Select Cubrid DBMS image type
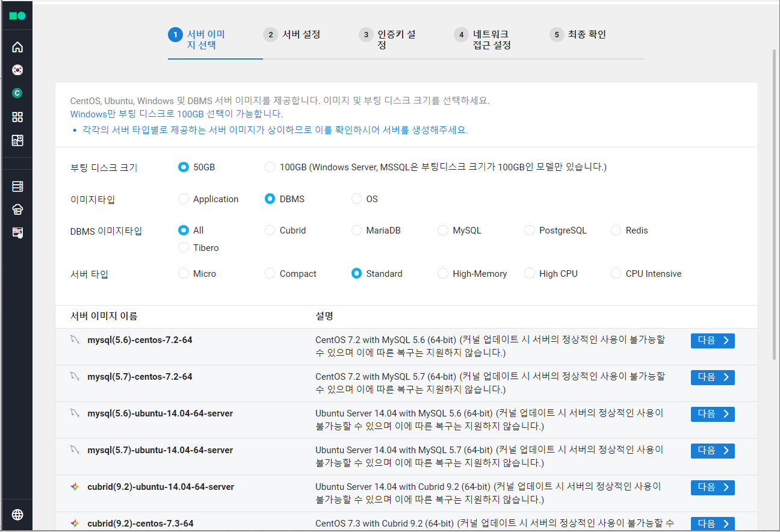The height and width of the screenshot is (532, 780). click(x=270, y=230)
